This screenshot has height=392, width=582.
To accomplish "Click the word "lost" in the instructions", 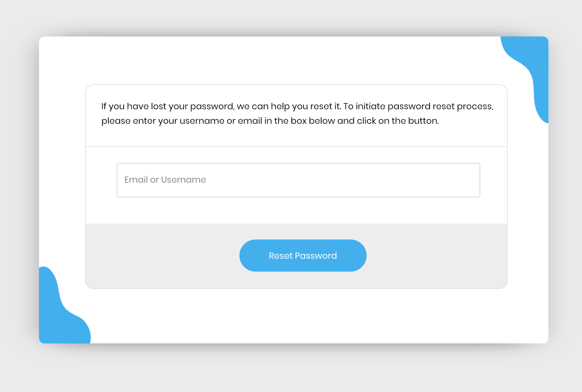I will (159, 106).
